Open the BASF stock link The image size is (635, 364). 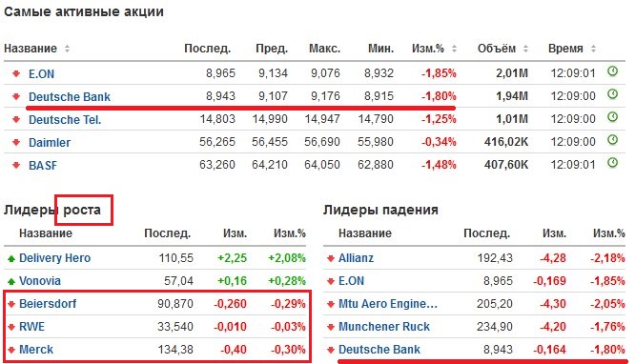43,166
